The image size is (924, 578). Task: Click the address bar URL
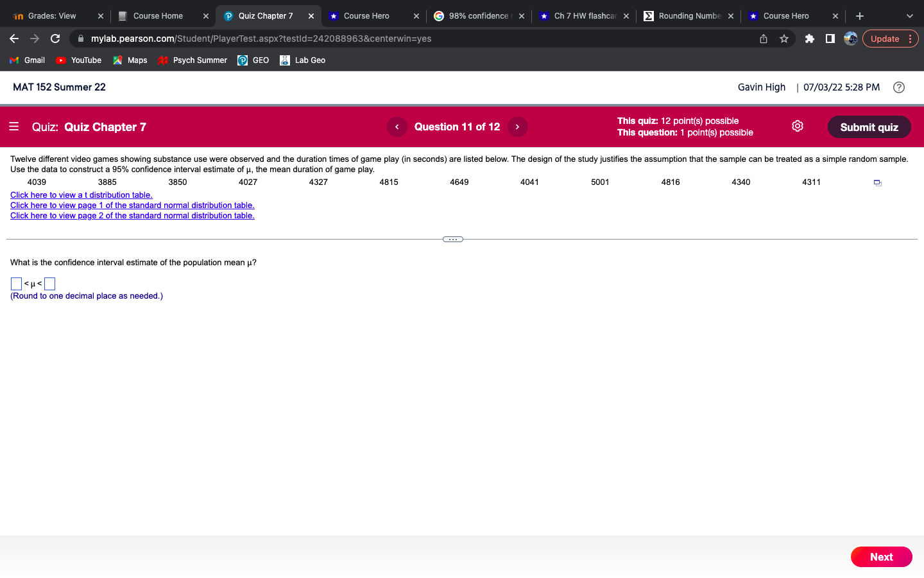point(261,39)
